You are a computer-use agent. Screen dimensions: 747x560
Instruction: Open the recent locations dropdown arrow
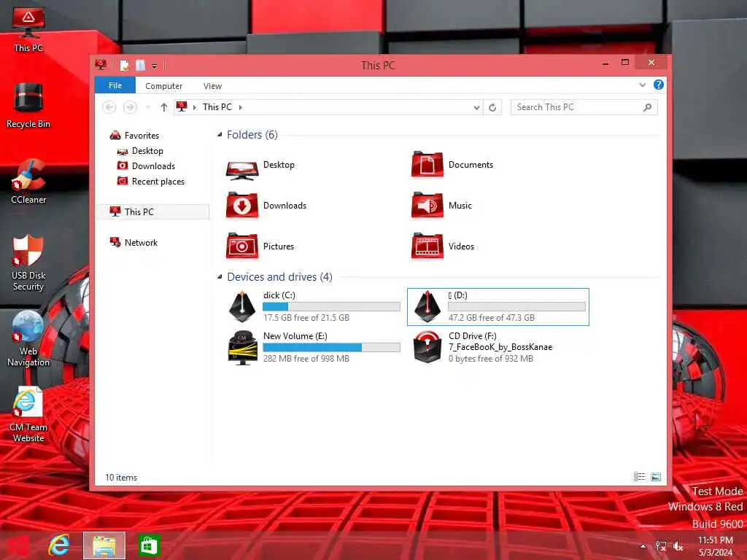[148, 108]
